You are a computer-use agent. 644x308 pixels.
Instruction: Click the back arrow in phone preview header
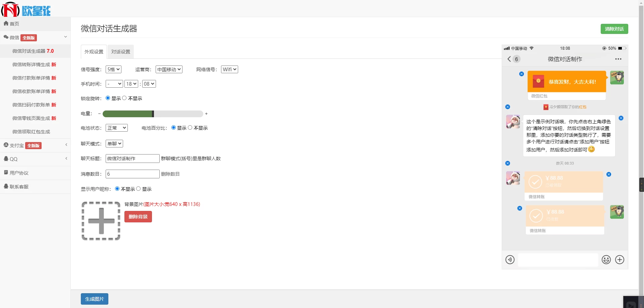[509, 59]
